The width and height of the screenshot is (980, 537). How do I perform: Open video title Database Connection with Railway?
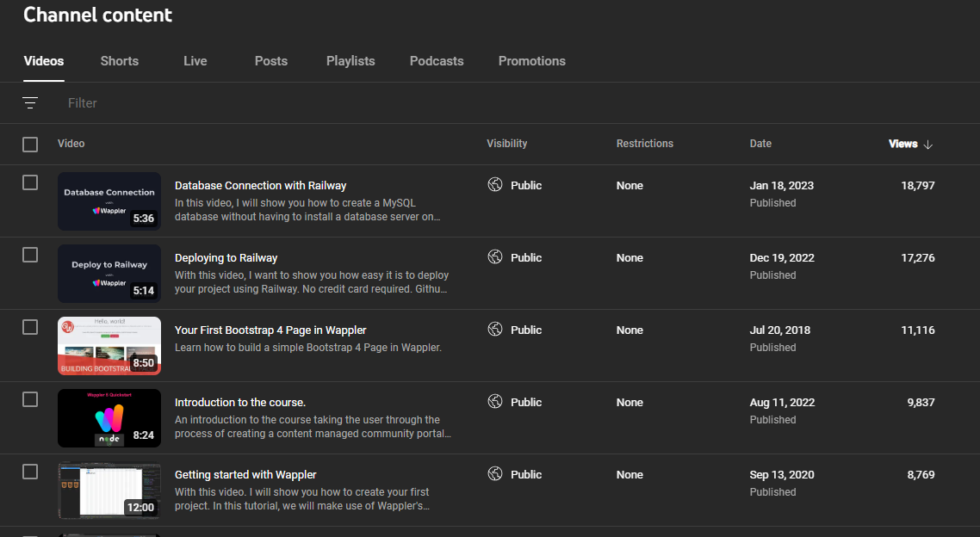click(261, 185)
